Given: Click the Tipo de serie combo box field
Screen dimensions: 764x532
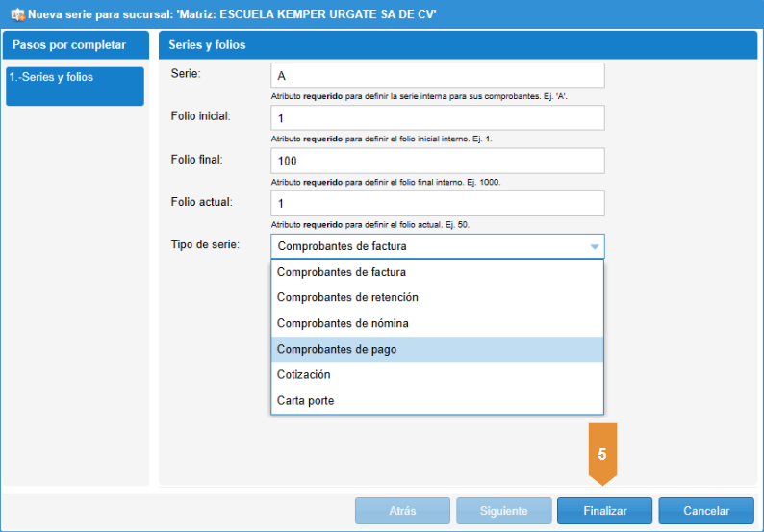Looking at the screenshot, I should 428,246.
